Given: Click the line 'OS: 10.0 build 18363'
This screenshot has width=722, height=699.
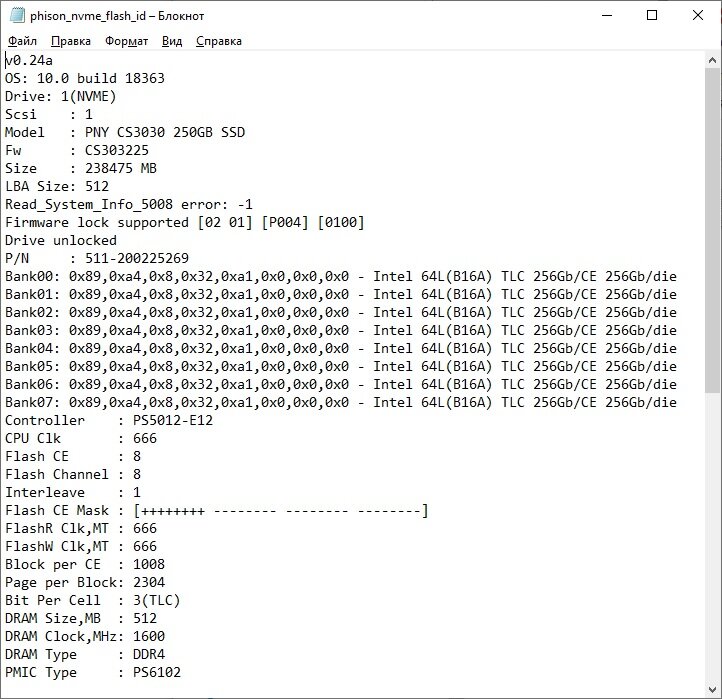Looking at the screenshot, I should click(85, 78).
